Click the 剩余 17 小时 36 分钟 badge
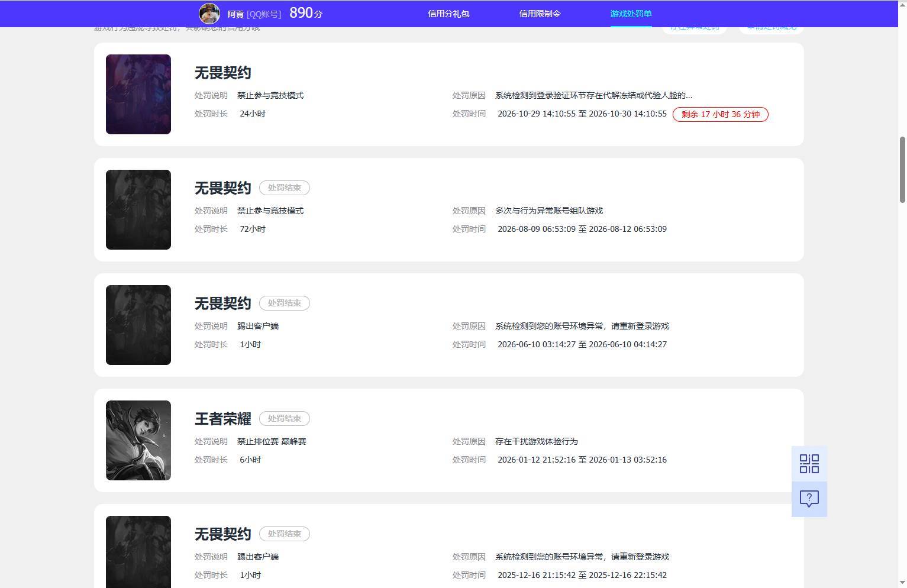The image size is (907, 588). [x=721, y=114]
